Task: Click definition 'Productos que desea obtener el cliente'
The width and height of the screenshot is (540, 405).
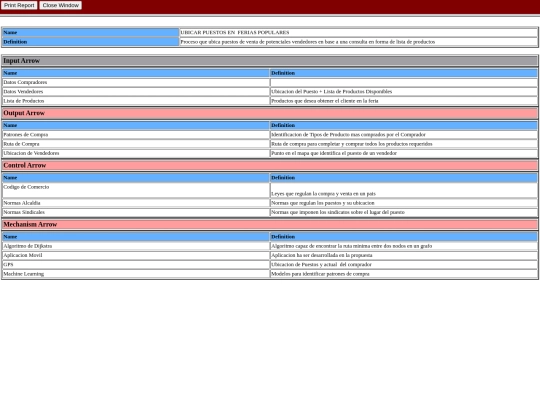Action: pyautogui.click(x=325, y=101)
